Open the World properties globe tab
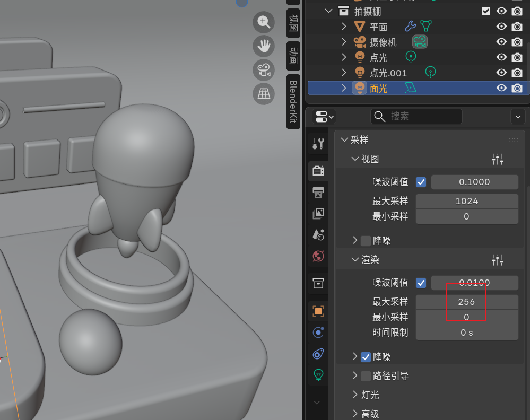The image size is (530, 420). [x=318, y=257]
